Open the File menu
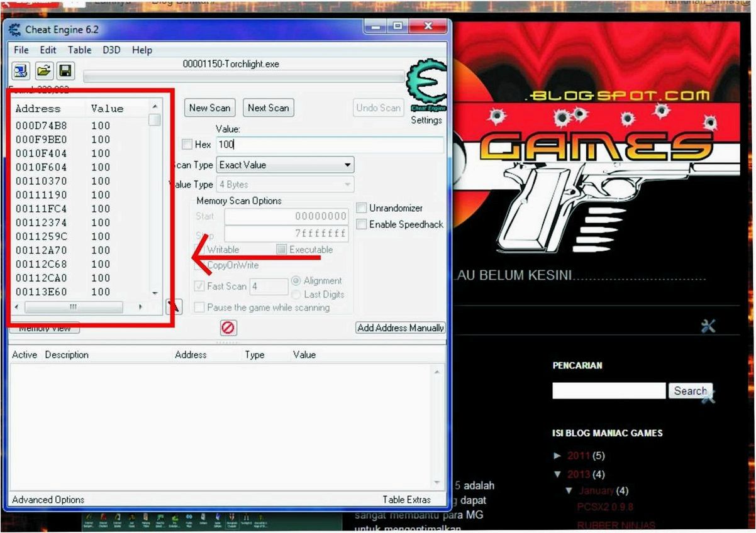The height and width of the screenshot is (533, 756). pyautogui.click(x=21, y=50)
